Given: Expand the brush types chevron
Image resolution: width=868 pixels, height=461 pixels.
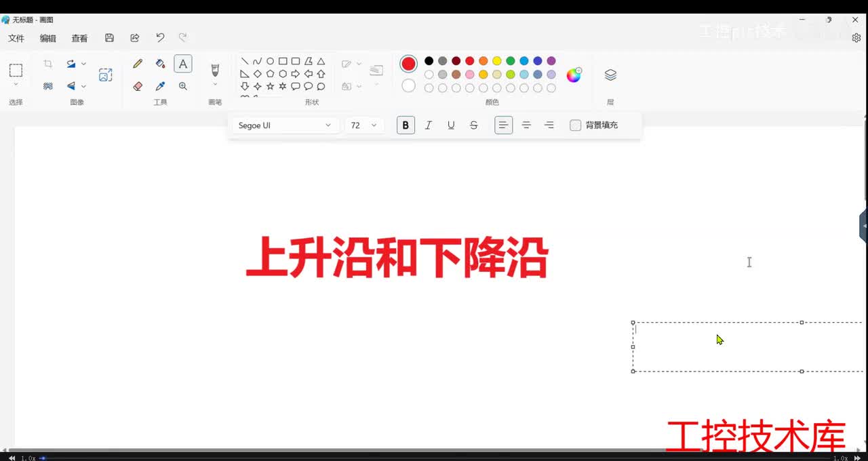Looking at the screenshot, I should [215, 85].
